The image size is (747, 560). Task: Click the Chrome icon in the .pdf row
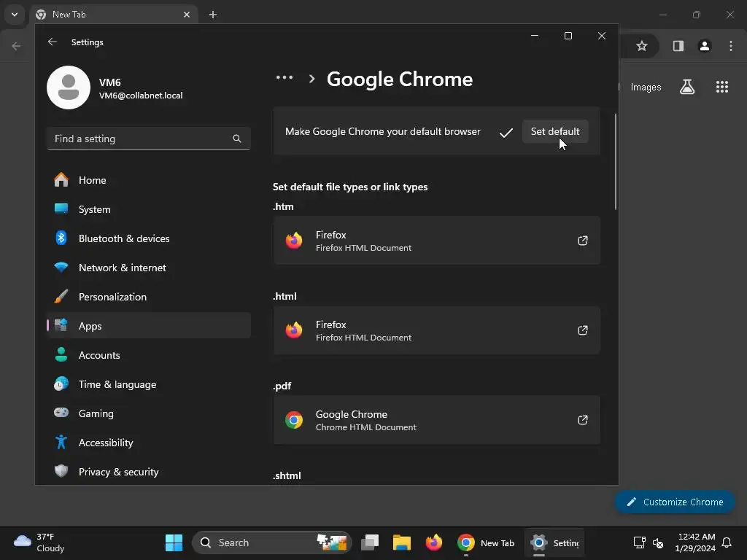(x=294, y=420)
